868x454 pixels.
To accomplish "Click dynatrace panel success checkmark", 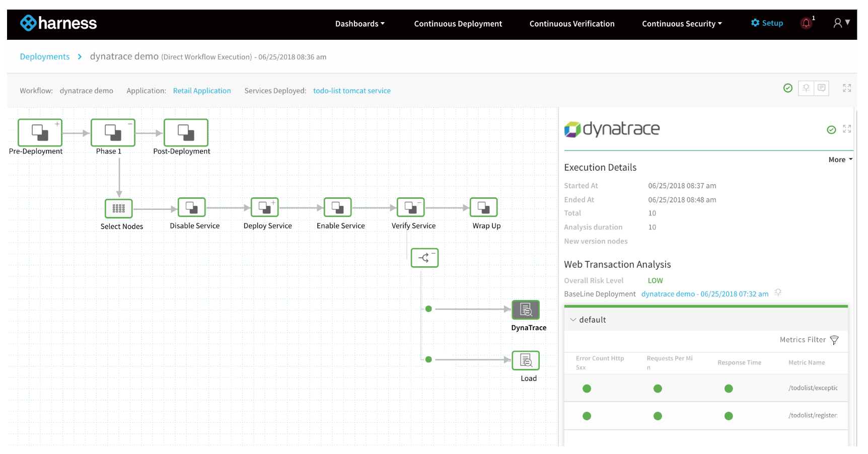I will (x=831, y=130).
